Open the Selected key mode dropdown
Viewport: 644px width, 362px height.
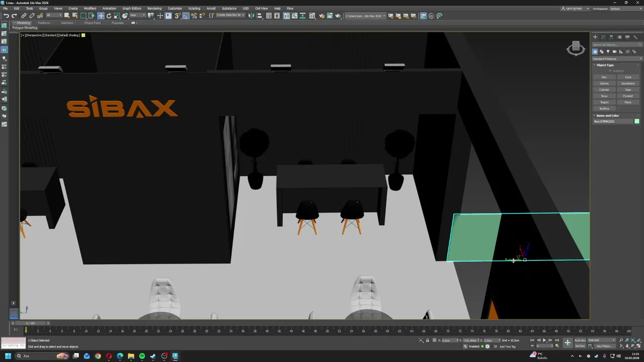click(x=601, y=340)
